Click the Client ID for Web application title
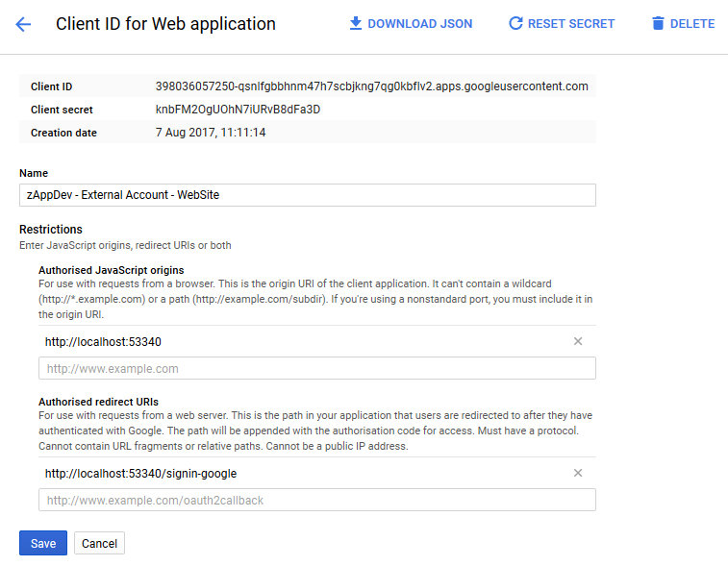Screen dimensions: 728x566 tap(165, 24)
